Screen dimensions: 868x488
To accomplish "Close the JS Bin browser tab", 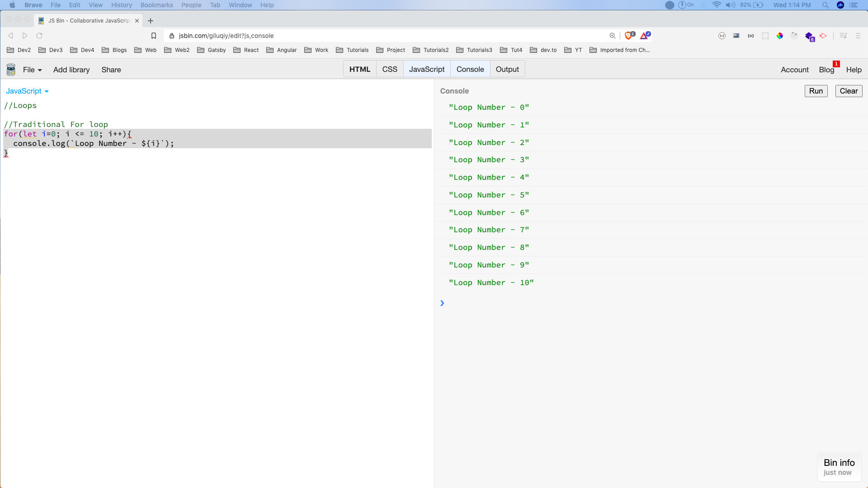I will (x=137, y=21).
